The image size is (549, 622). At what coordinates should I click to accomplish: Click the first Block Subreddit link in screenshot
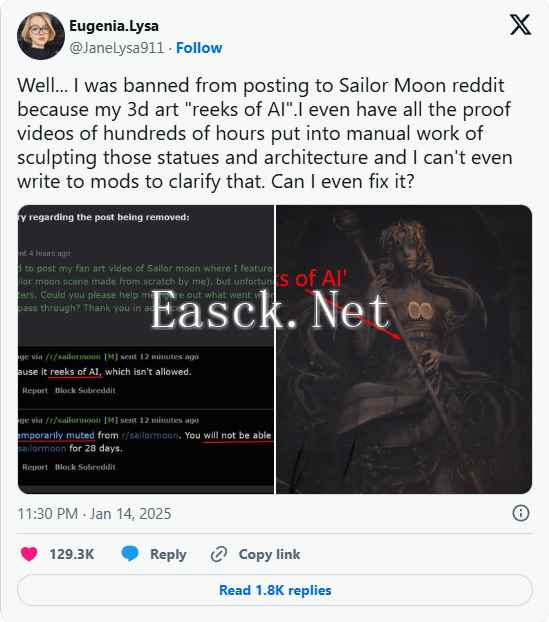coord(85,391)
